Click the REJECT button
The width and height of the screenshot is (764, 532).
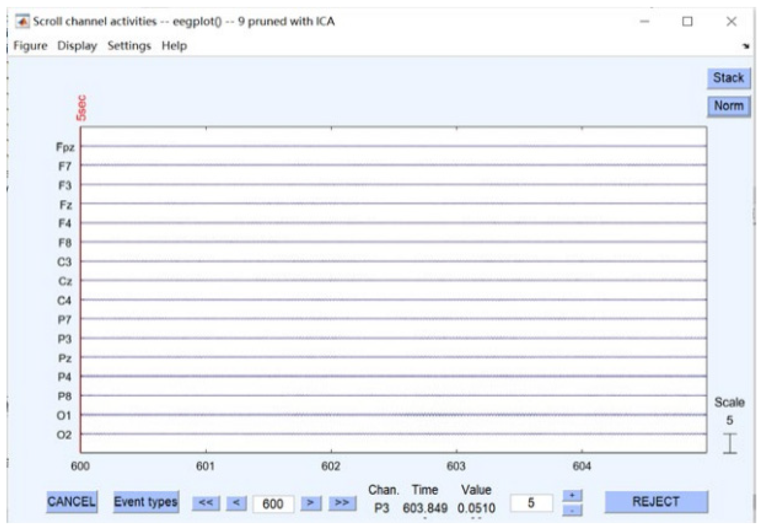click(x=656, y=502)
